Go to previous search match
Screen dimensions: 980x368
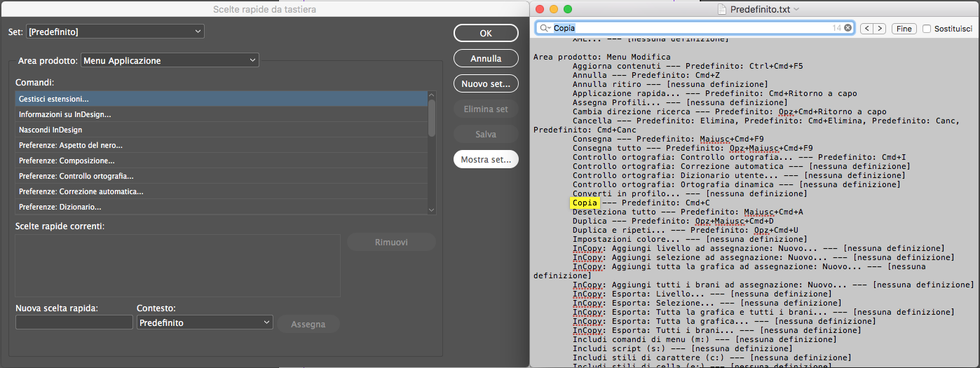(x=866, y=29)
